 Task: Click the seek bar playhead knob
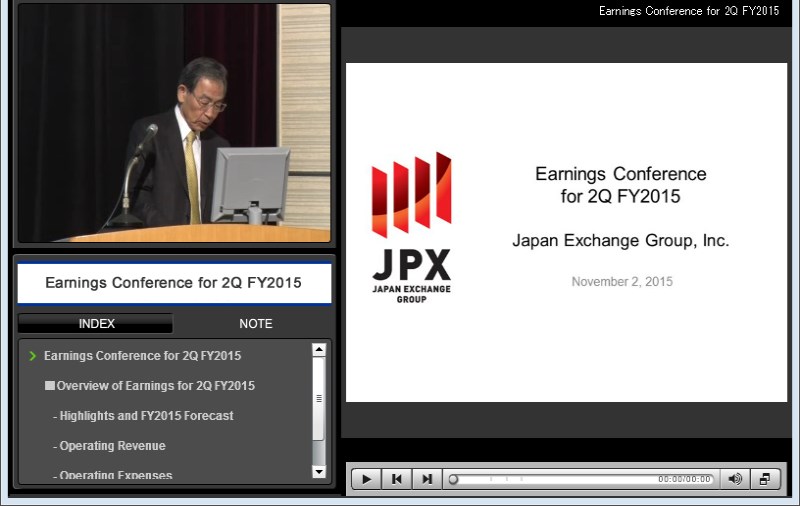[453, 479]
